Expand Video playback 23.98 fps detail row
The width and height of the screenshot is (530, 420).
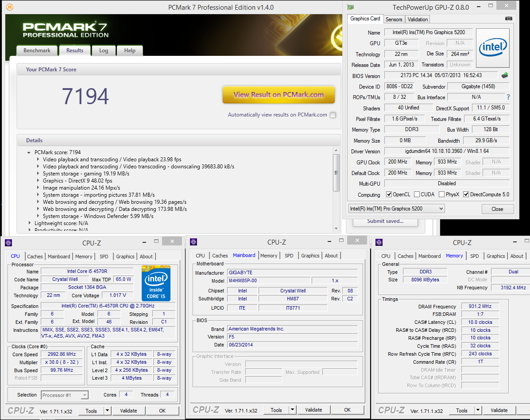click(38, 159)
